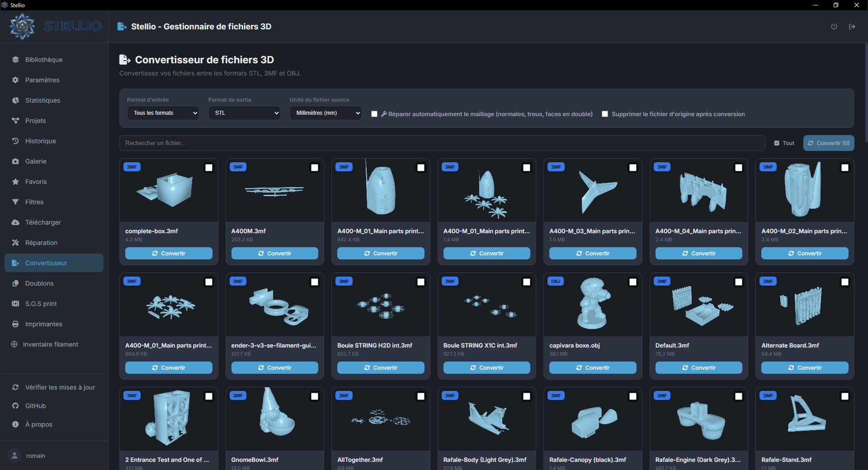The image size is (868, 470).
Task: Click the Projets sidebar icon
Action: click(x=15, y=121)
